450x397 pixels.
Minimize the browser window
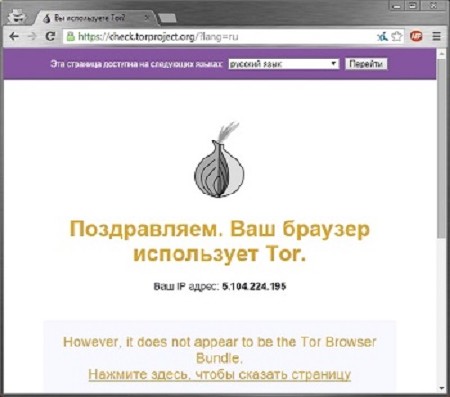point(397,5)
